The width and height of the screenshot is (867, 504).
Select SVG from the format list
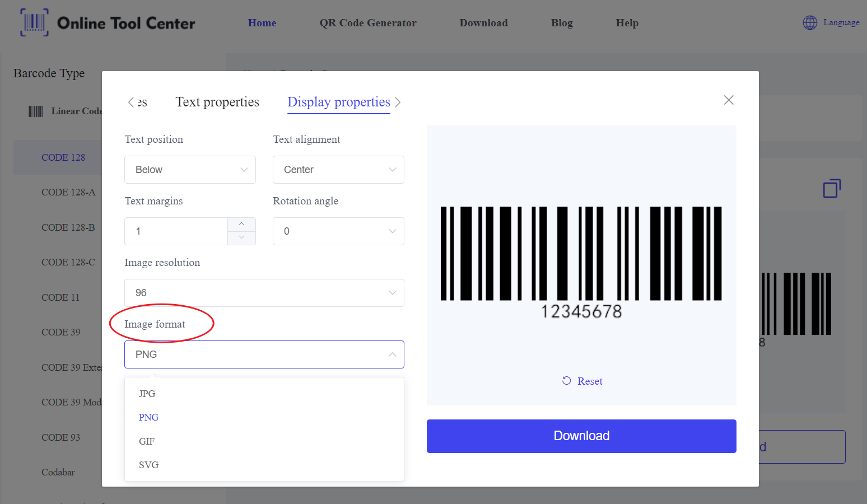pyautogui.click(x=264, y=465)
